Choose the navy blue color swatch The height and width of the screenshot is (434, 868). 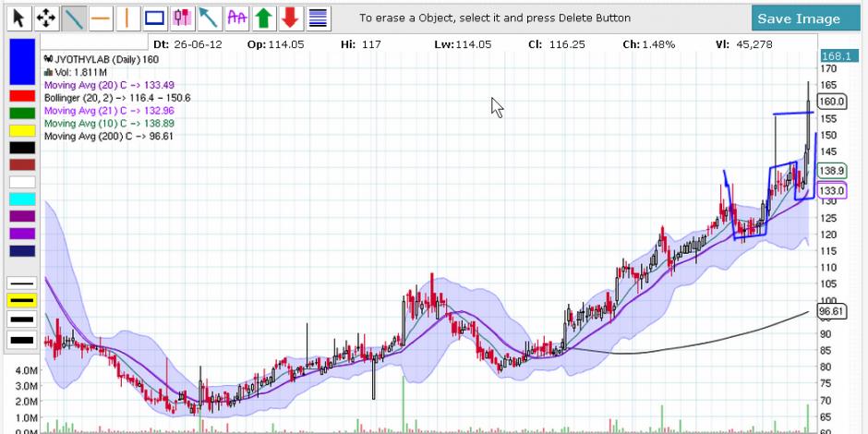tap(22, 251)
